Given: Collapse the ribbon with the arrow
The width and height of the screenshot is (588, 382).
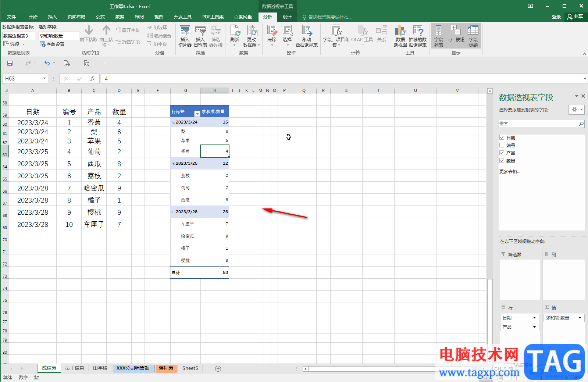Looking at the screenshot, I should click(x=584, y=54).
